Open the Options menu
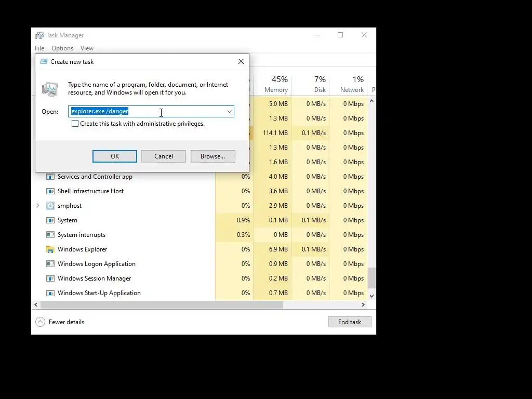The height and width of the screenshot is (399, 532). 62,48
